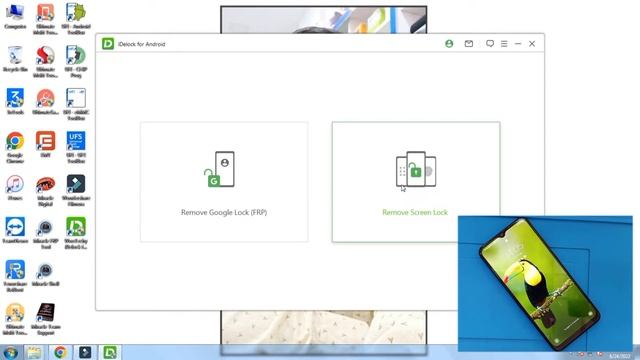Select the Miracle Digital eagle shortcut
Viewport: 640px width, 360px height.
point(45,191)
